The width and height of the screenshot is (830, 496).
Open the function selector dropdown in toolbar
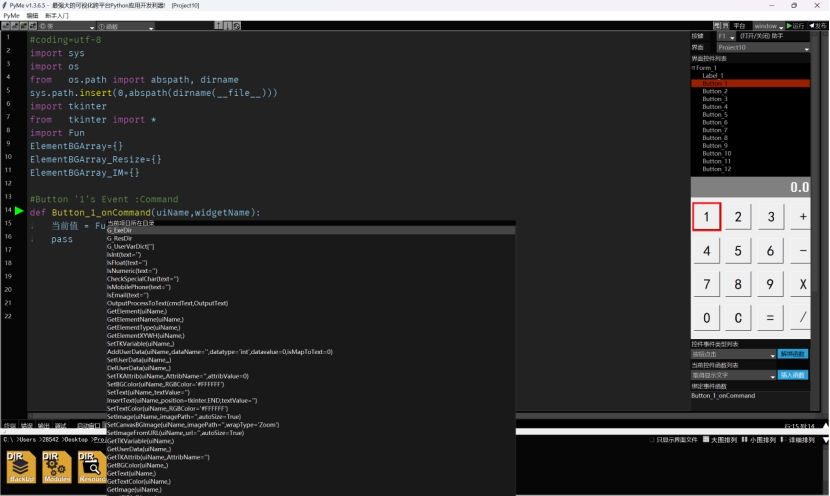click(125, 26)
